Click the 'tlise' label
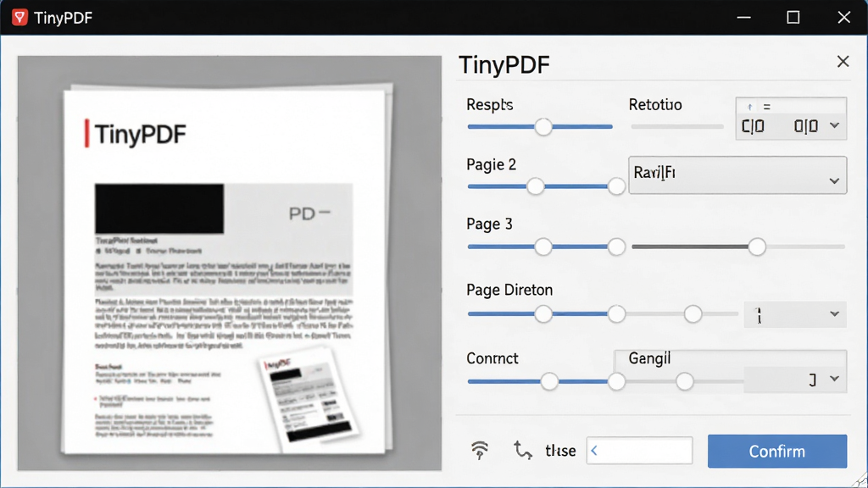The image size is (868, 488). pos(560,451)
